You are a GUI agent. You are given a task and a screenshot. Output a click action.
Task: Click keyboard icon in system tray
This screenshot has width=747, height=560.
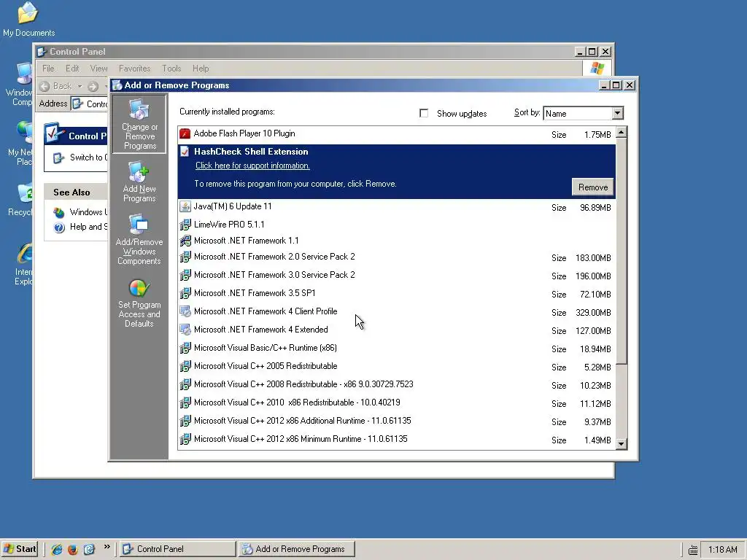[693, 550]
